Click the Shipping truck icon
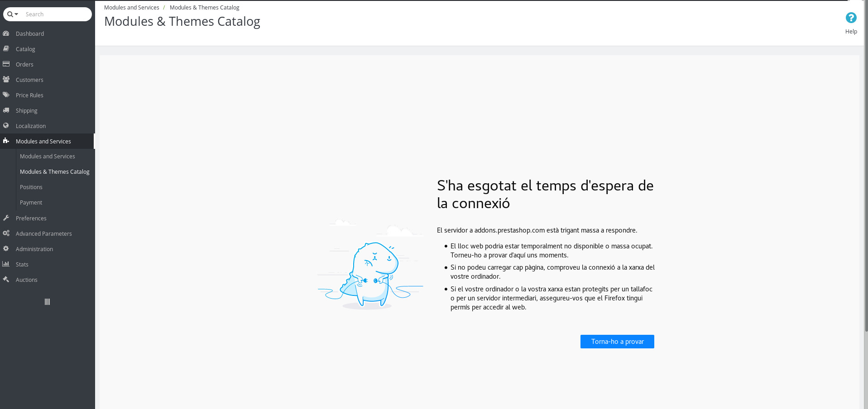 point(6,110)
